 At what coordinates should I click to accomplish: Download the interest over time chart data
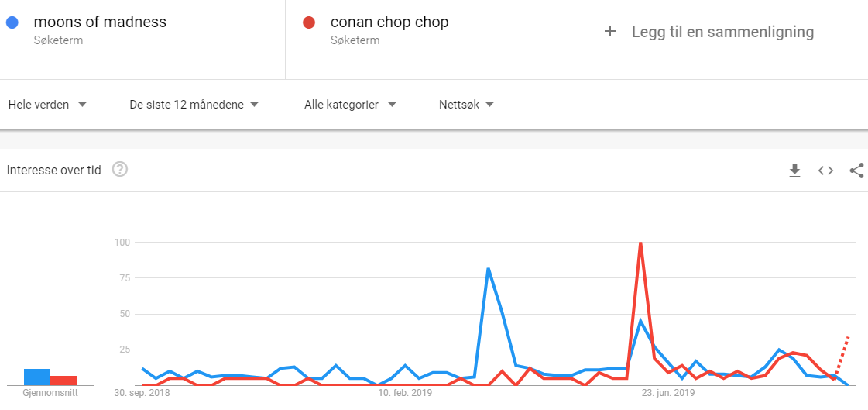[794, 171]
